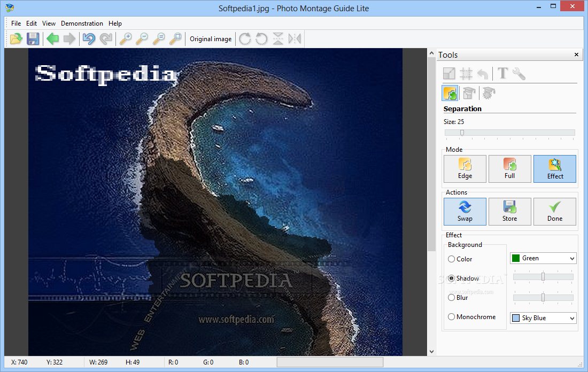The height and width of the screenshot is (372, 588).
Task: Switch to Full mode
Action: pos(509,169)
